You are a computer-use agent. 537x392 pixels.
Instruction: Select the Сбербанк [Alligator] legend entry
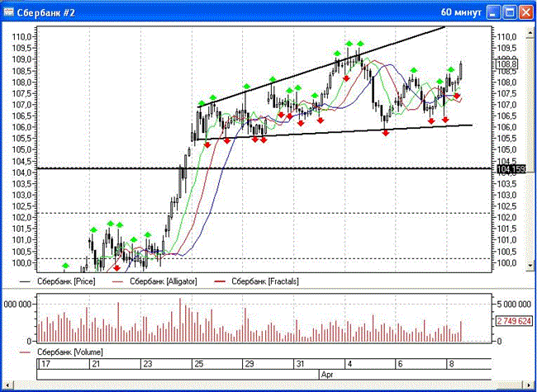(164, 281)
